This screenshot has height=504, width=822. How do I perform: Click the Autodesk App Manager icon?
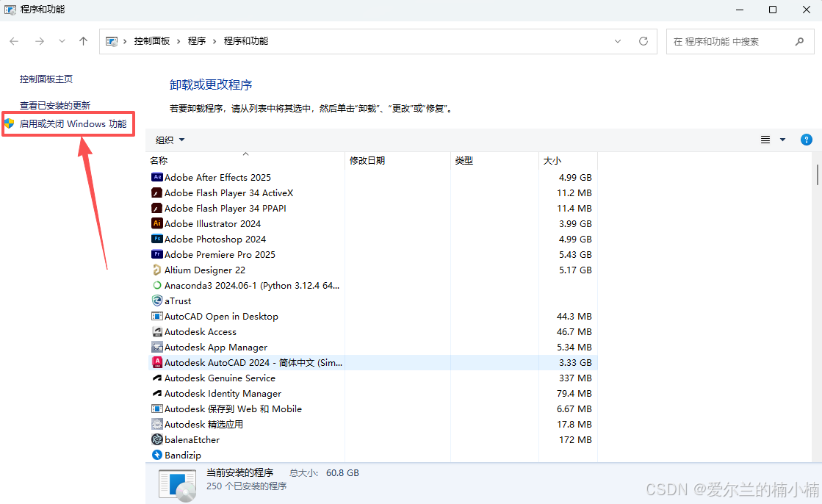(156, 347)
